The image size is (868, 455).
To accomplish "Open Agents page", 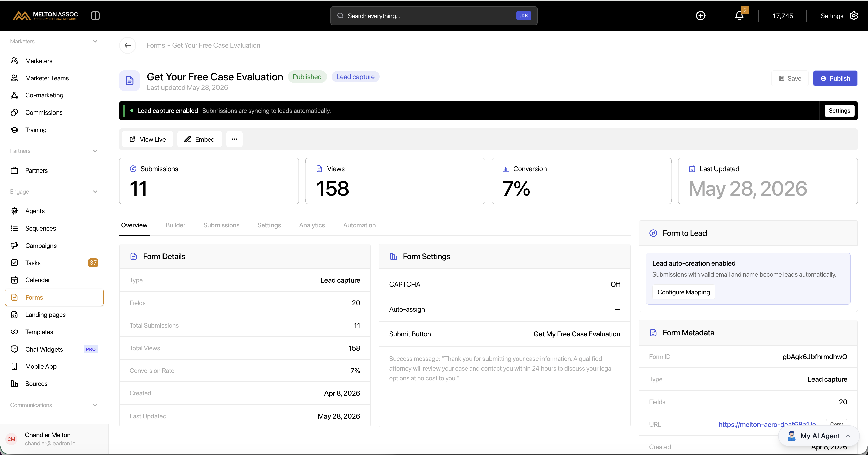I will click(x=55, y=211).
